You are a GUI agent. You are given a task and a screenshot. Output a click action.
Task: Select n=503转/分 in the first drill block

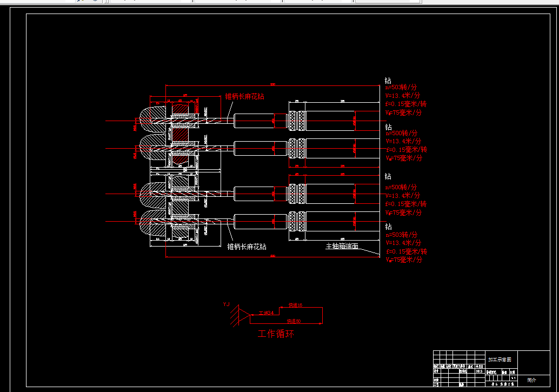click(401, 87)
